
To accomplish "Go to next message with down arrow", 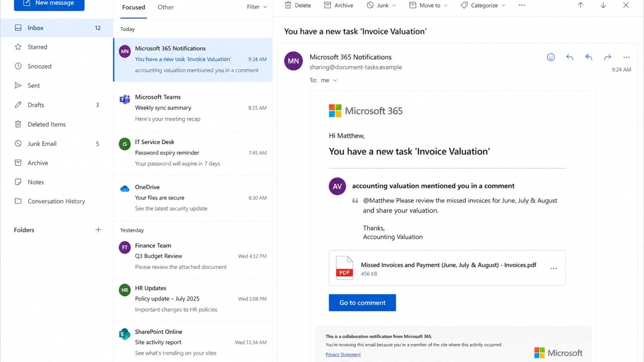I will [603, 5].
